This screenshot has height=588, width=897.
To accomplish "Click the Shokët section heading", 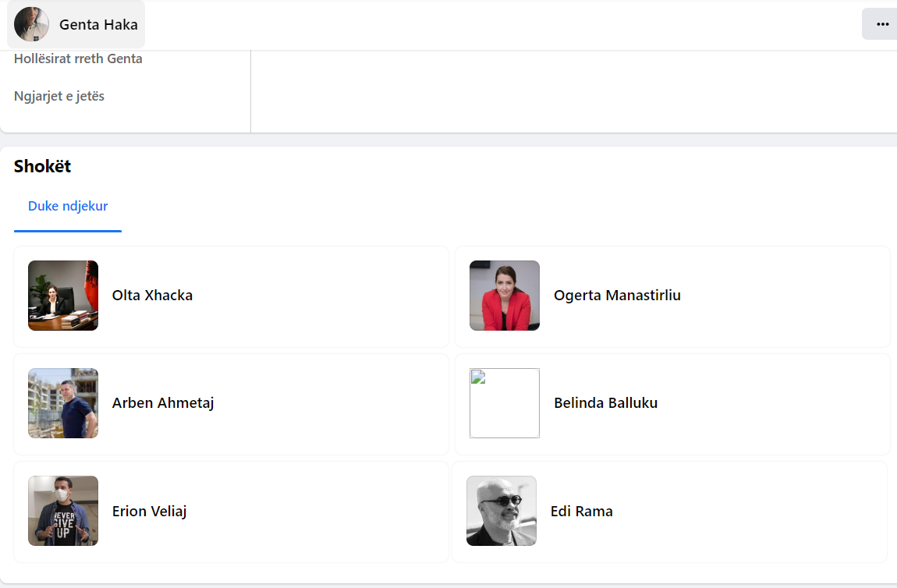I will coord(42,166).
